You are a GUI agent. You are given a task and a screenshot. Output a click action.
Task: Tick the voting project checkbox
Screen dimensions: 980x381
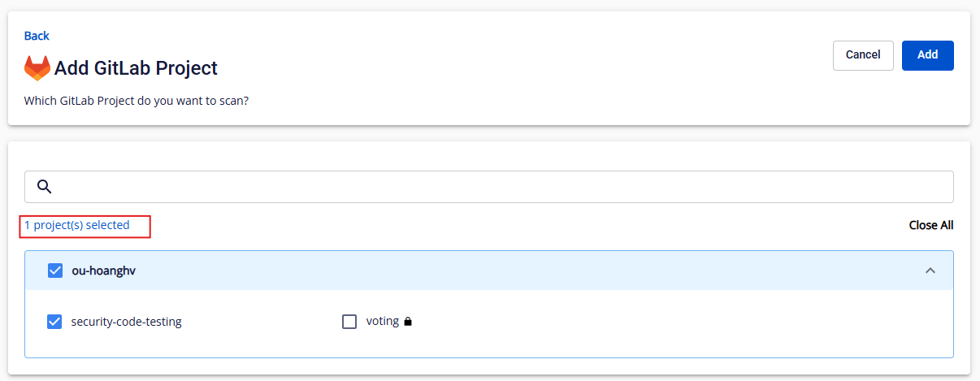pos(349,322)
